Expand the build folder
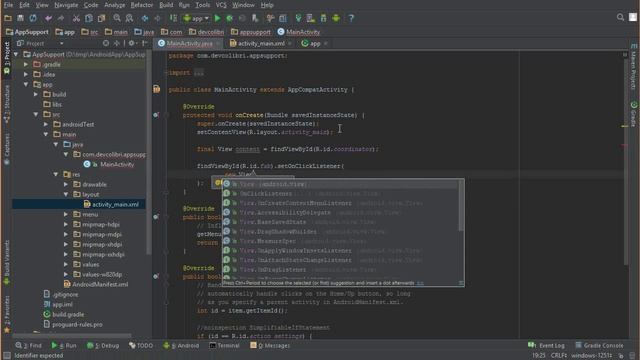This screenshot has height=360, width=640. [36, 94]
